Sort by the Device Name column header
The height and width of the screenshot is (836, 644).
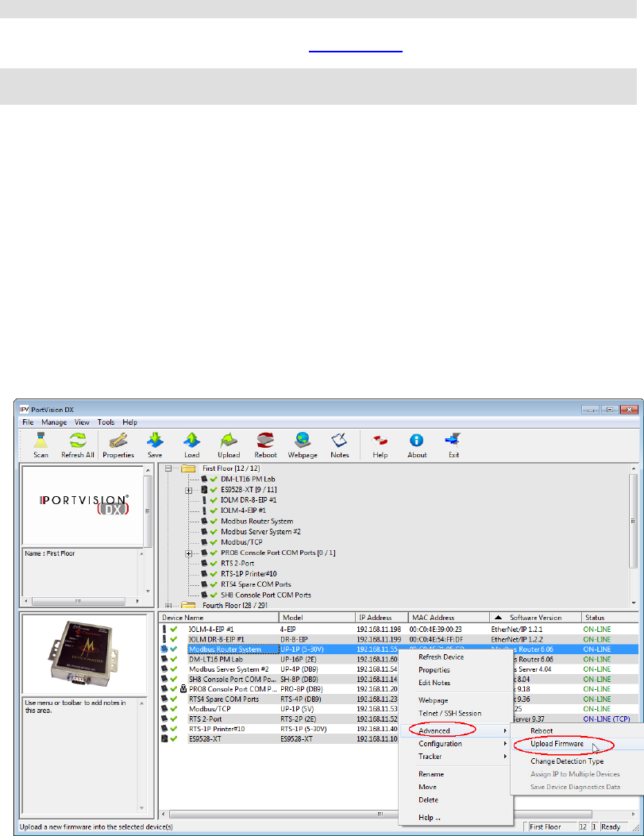(218, 618)
